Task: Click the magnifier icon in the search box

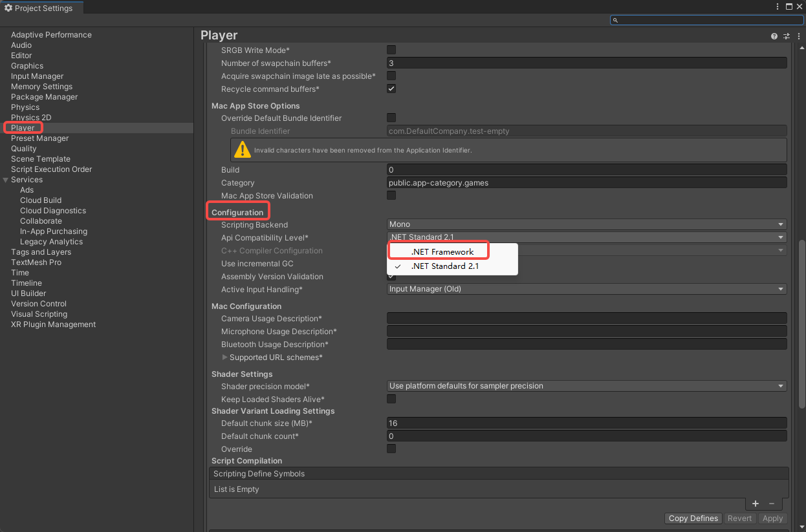Action: tap(616, 20)
